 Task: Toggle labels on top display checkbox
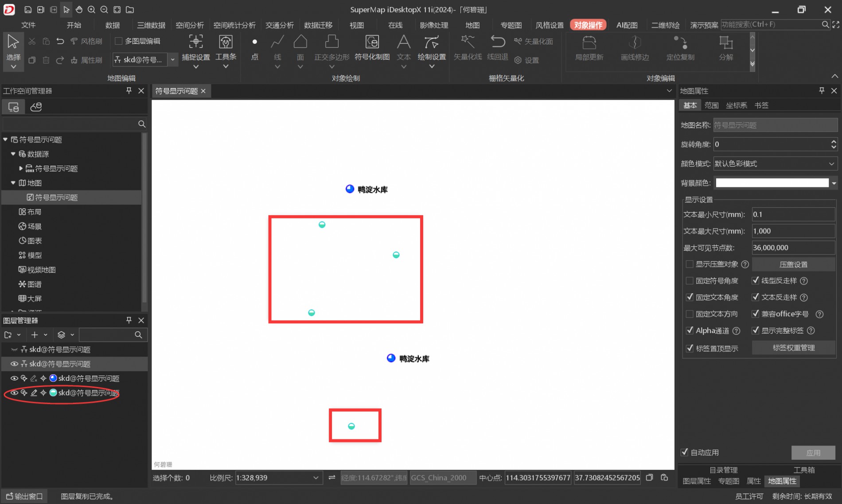click(690, 348)
